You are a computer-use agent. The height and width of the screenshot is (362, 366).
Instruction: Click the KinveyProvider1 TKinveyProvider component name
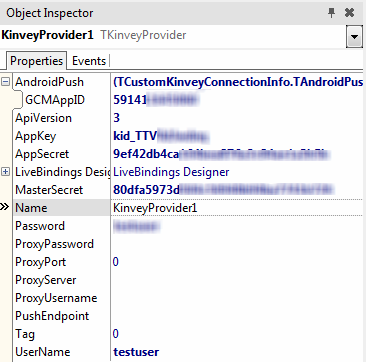(x=94, y=35)
